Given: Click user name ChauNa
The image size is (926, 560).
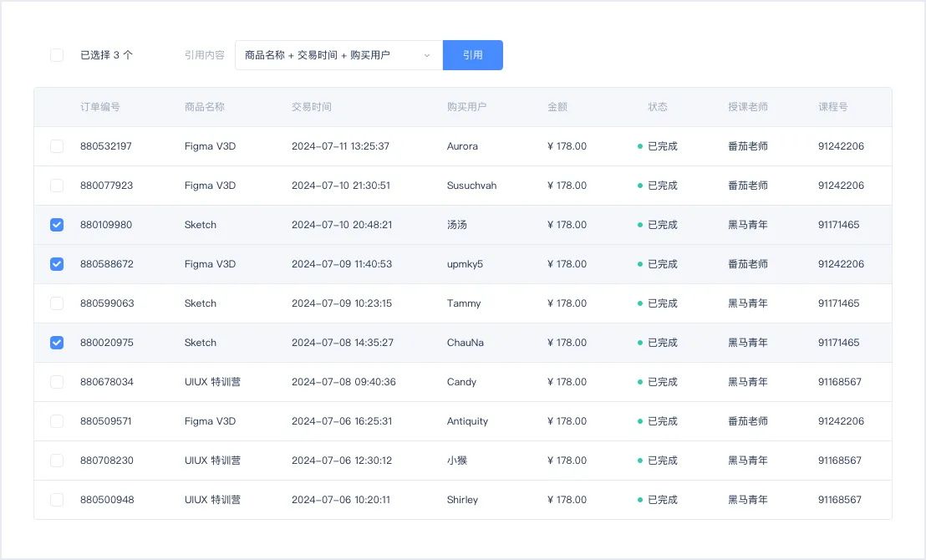Looking at the screenshot, I should point(466,343).
